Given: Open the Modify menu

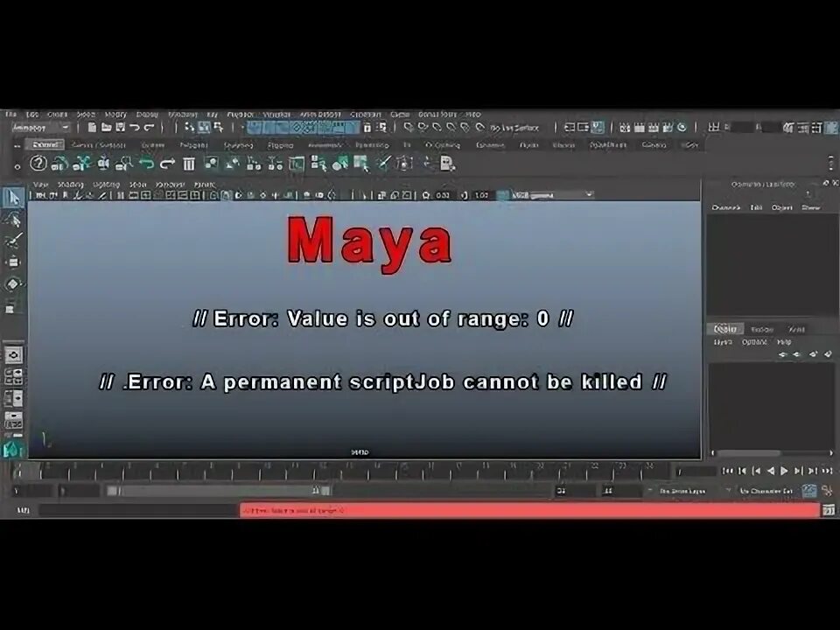Looking at the screenshot, I should point(115,114).
